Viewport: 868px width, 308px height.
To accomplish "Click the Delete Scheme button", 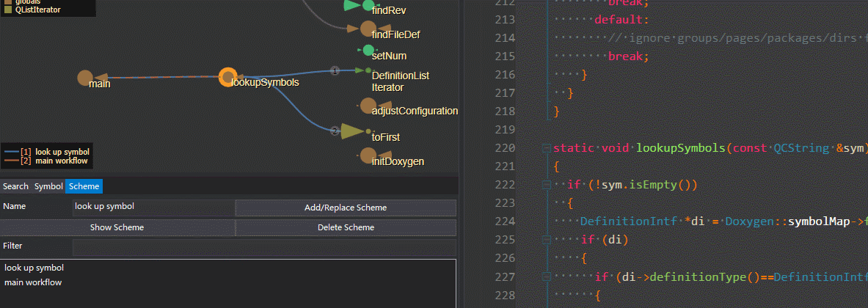I will (346, 227).
